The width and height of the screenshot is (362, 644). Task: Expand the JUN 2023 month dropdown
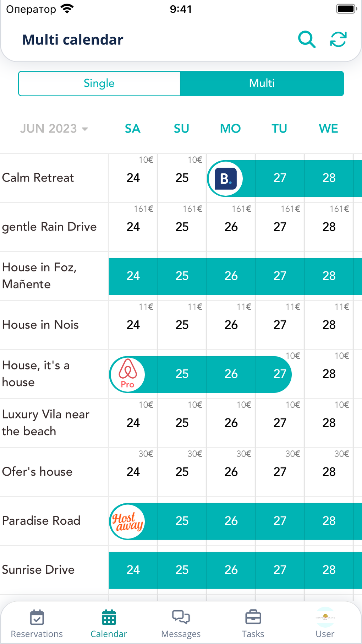(54, 129)
